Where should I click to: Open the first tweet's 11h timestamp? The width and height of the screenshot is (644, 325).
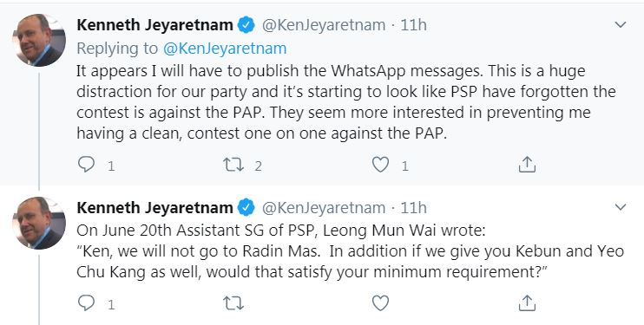click(414, 25)
